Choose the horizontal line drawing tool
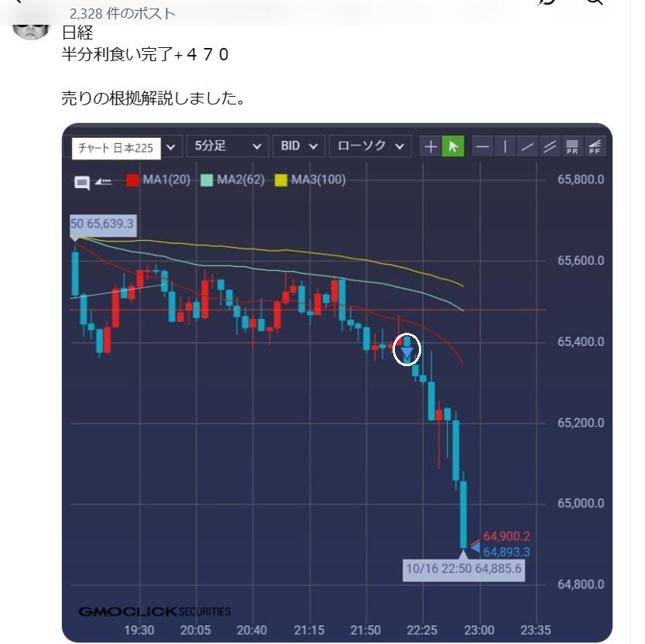Viewport: 645px width, 644px height. click(x=482, y=146)
